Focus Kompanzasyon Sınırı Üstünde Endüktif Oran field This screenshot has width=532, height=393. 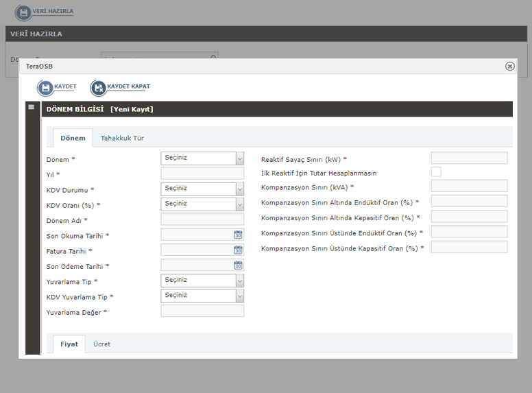click(469, 231)
